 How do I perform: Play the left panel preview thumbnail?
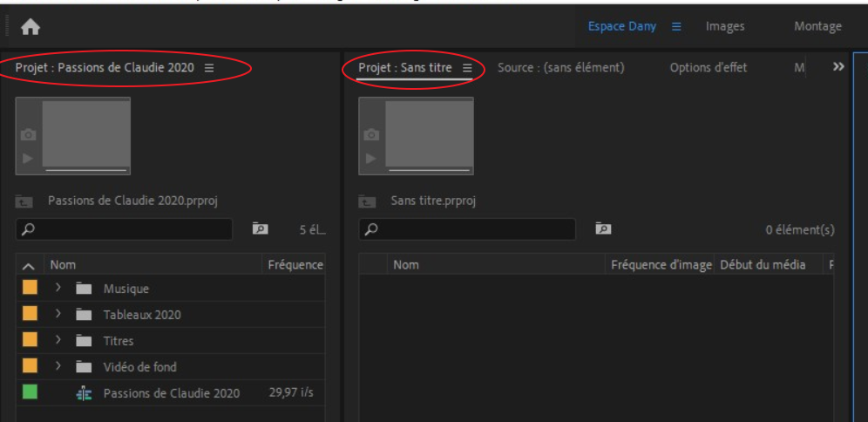pos(28,159)
